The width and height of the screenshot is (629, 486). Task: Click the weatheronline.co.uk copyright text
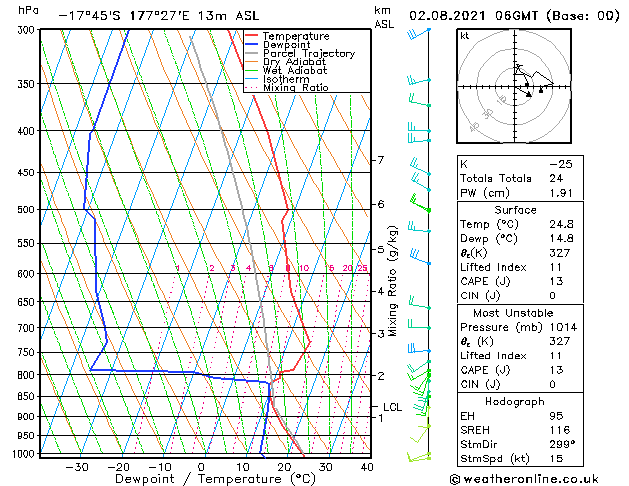(524, 479)
